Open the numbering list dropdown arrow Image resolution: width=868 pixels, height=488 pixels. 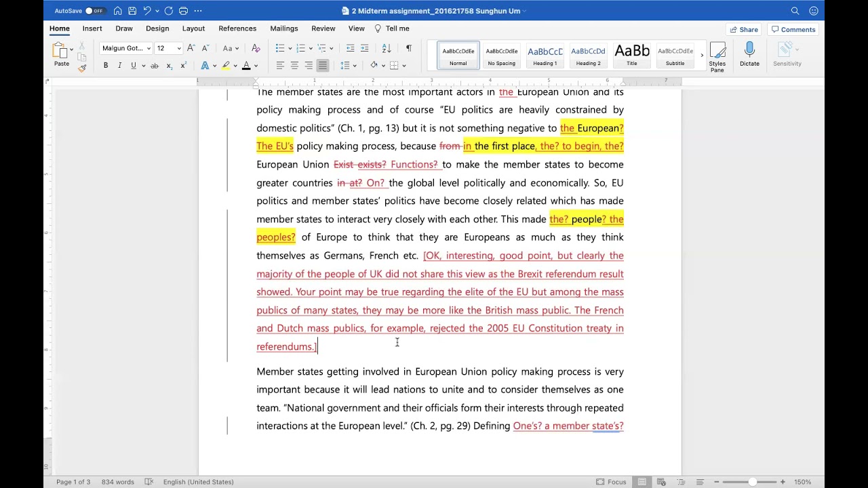pyautogui.click(x=311, y=48)
